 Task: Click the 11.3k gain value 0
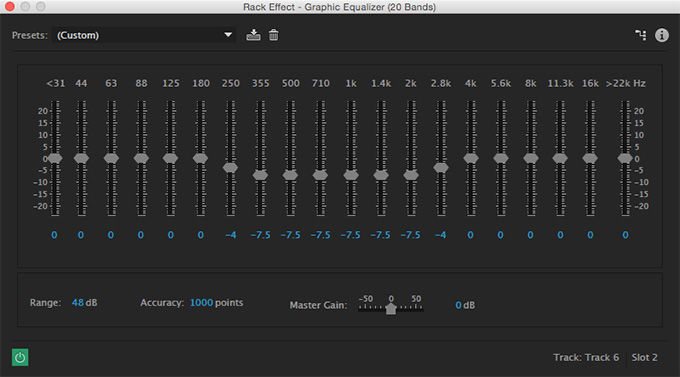pos(560,235)
